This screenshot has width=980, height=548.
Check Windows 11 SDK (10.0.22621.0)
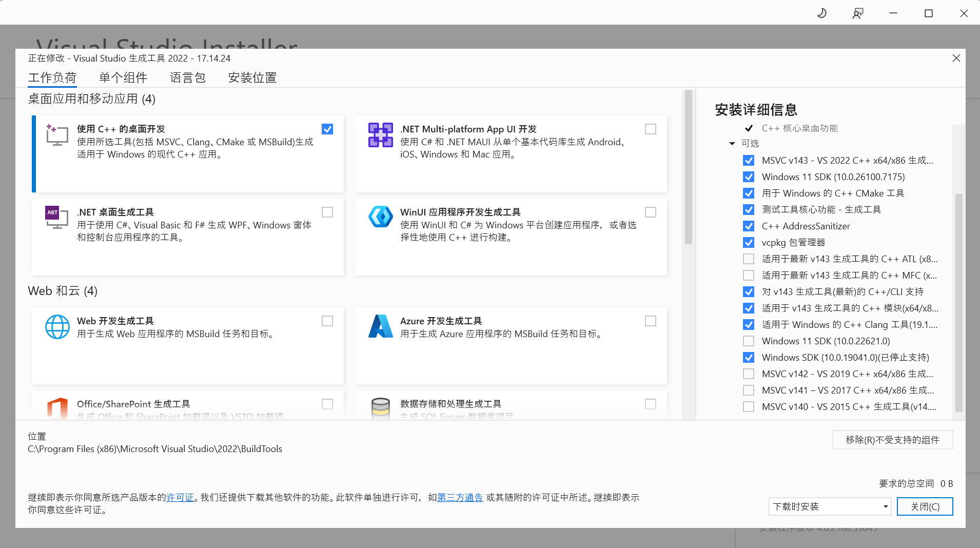749,341
